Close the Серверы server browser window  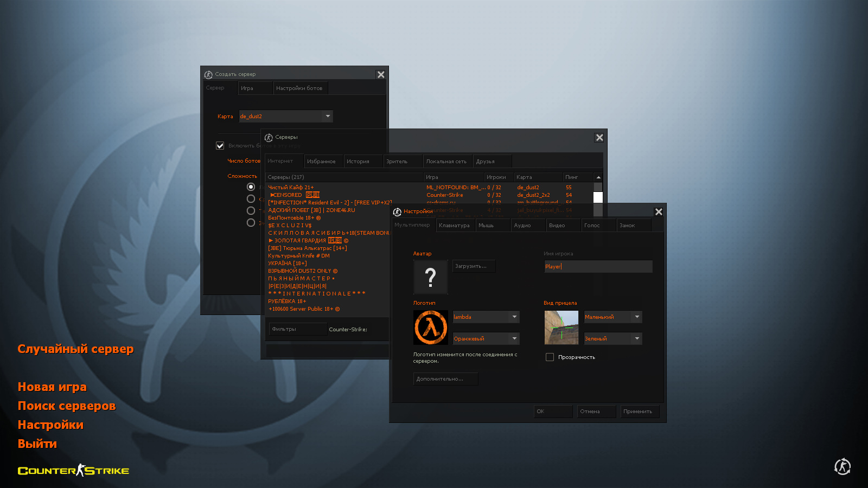(x=599, y=138)
